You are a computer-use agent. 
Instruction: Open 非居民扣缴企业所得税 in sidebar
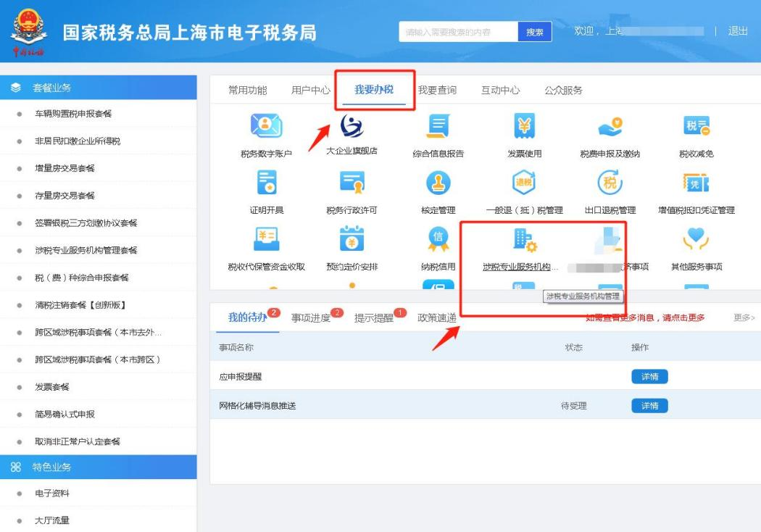point(78,141)
